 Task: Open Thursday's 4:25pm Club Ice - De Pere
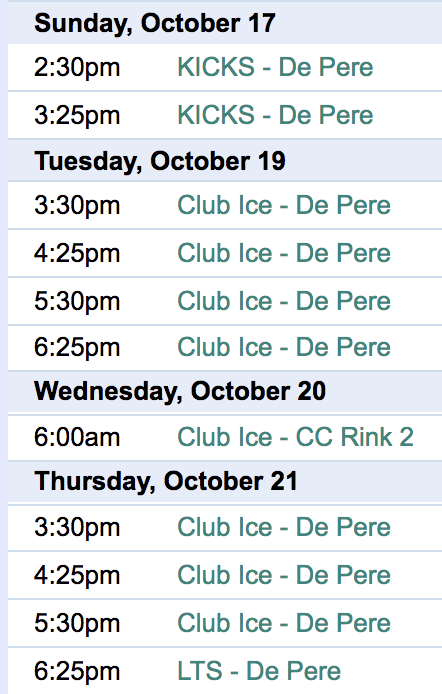[x=284, y=575]
